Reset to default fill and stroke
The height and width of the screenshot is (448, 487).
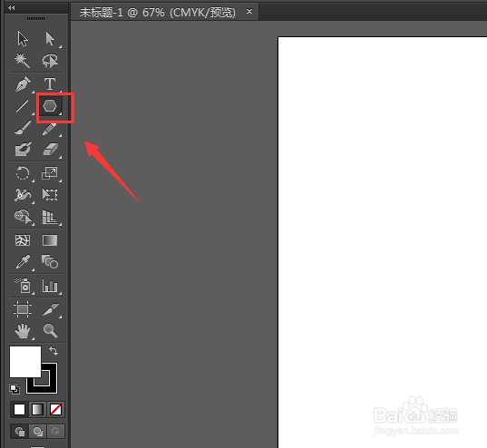pos(15,389)
